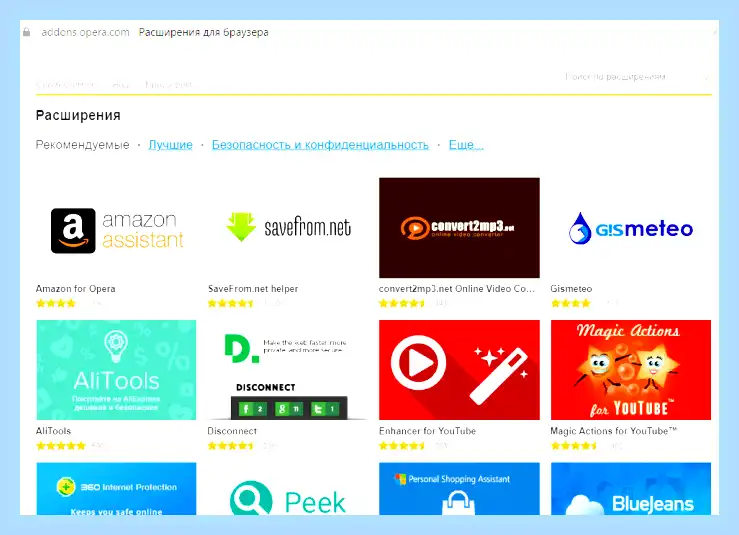
Task: Click the addons.opera.com address text
Action: [x=85, y=32]
